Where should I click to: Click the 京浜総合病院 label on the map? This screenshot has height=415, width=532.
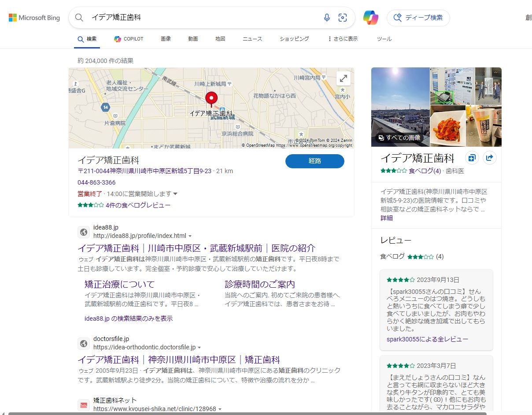237,133
